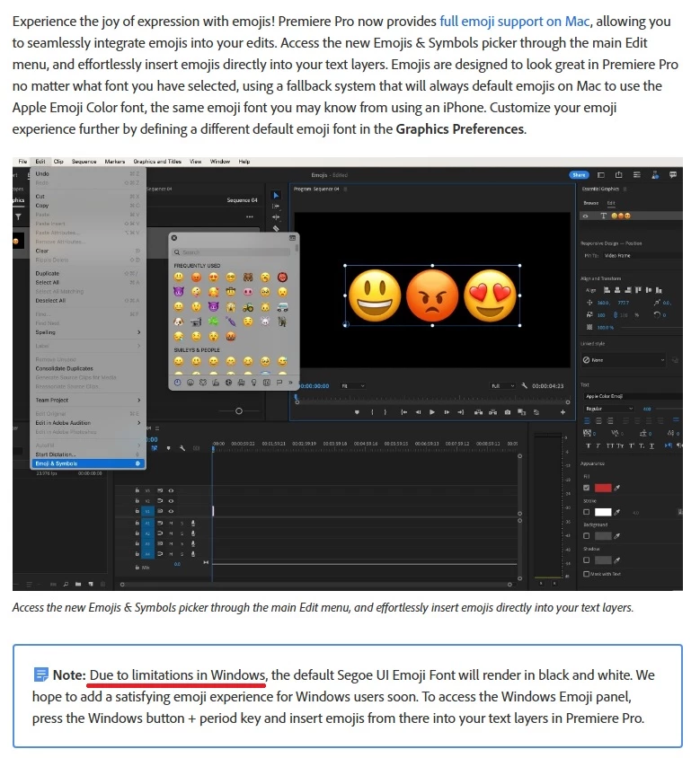Expand the Spelling submenu
This screenshot has width=700, height=758.
[x=88, y=332]
